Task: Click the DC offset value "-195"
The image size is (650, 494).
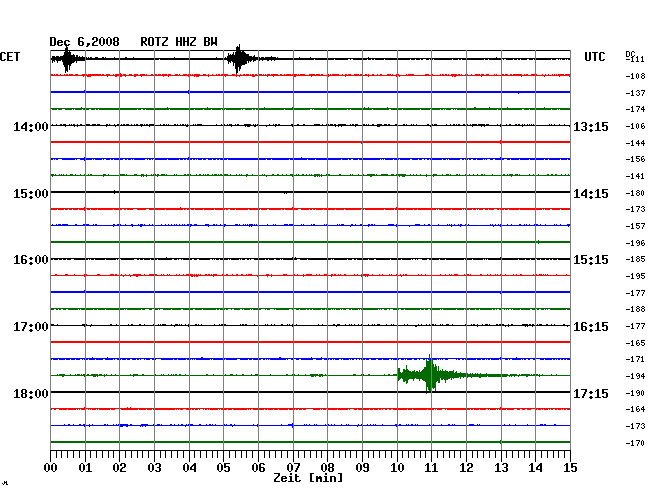Action: (x=635, y=276)
